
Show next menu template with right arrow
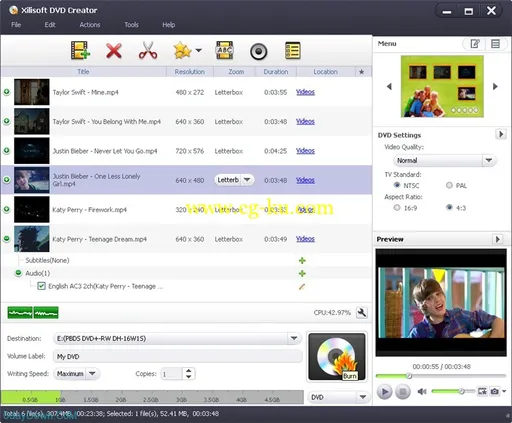pos(495,86)
